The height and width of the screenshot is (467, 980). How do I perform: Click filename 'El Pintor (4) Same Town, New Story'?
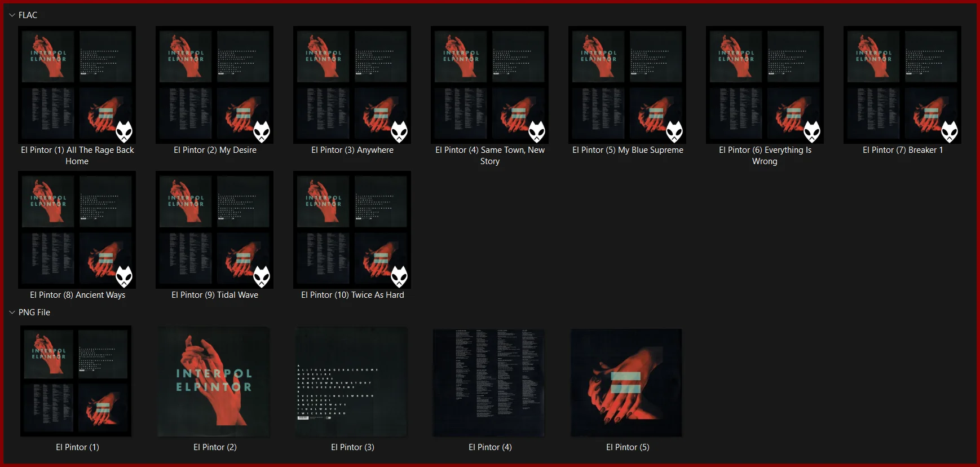[x=490, y=156]
